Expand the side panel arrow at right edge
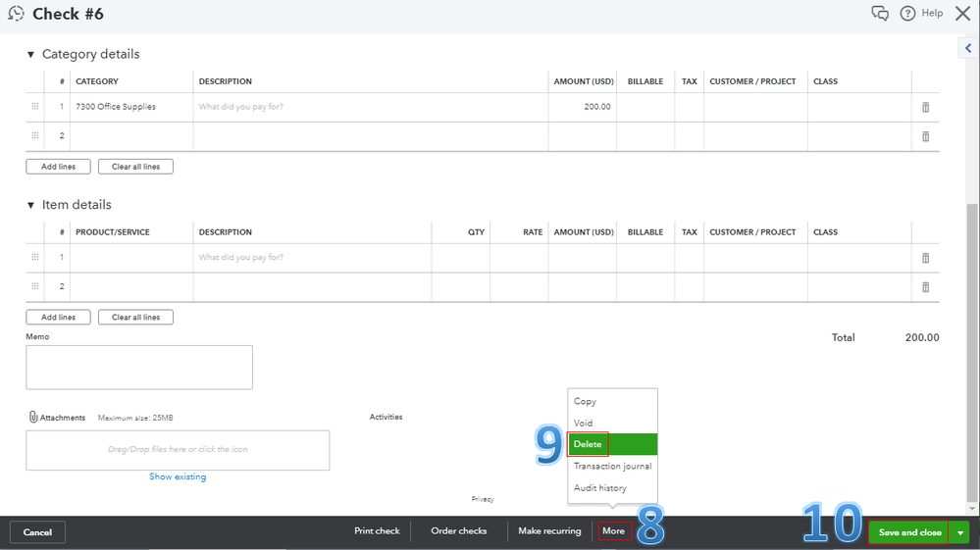The image size is (980, 550). coord(968,48)
